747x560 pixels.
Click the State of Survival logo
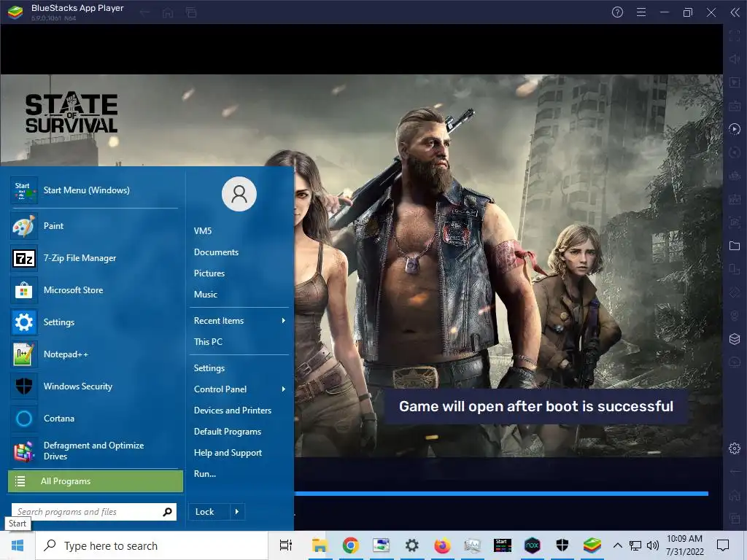[x=71, y=113]
